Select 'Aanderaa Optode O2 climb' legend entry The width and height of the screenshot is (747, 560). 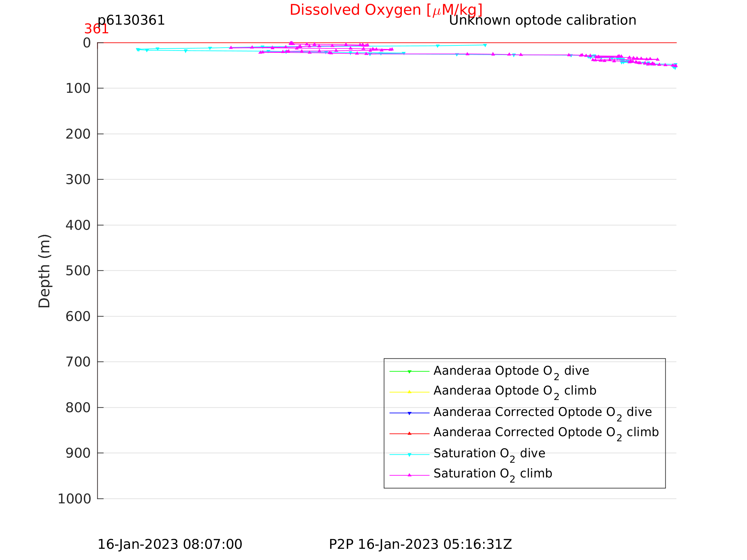click(493, 392)
